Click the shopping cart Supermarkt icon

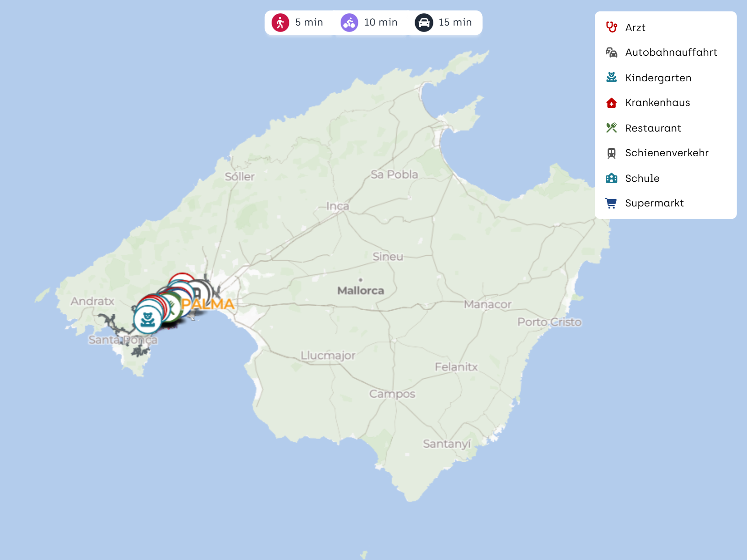click(611, 203)
